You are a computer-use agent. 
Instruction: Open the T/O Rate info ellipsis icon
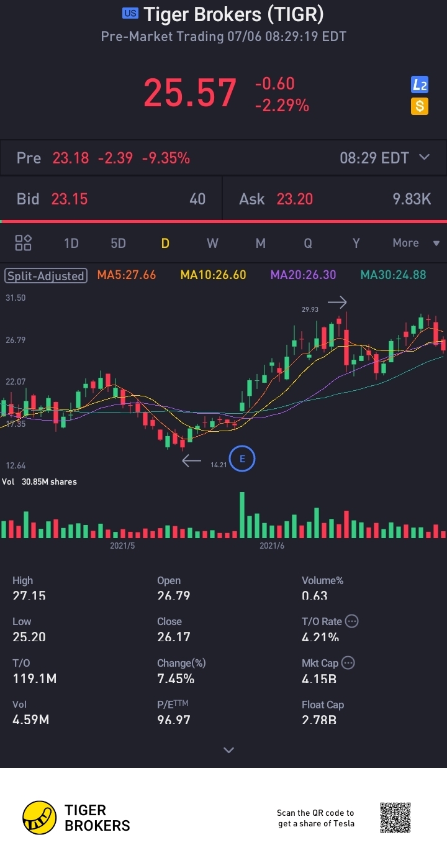point(351,621)
